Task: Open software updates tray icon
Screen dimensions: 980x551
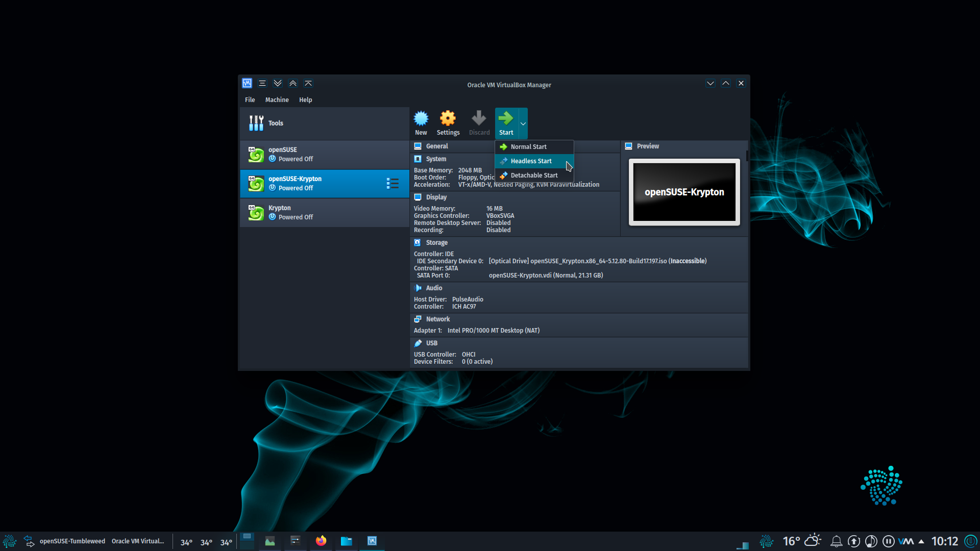Action: click(854, 541)
